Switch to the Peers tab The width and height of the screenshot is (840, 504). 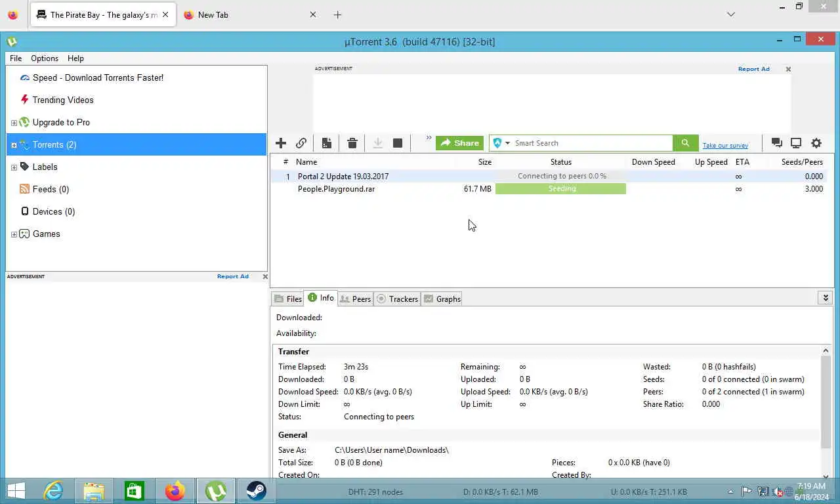point(355,299)
